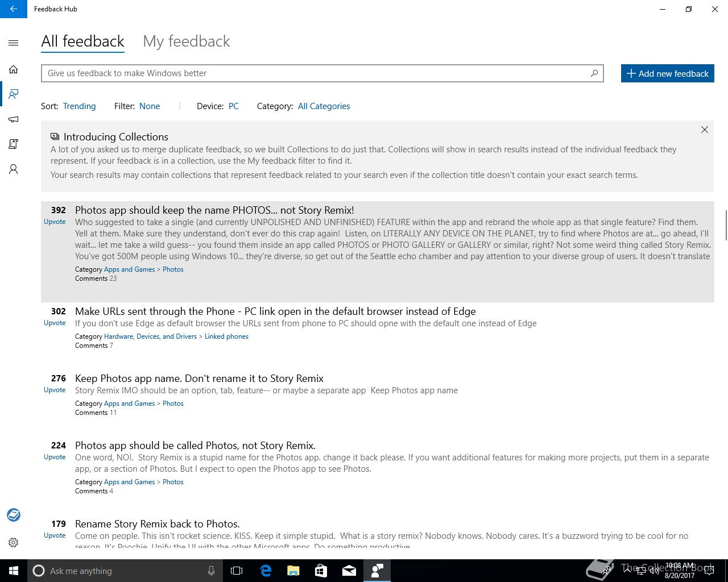The height and width of the screenshot is (582, 728).
Task: Open 'Make URLs sent through the Phone' post
Action: [275, 311]
